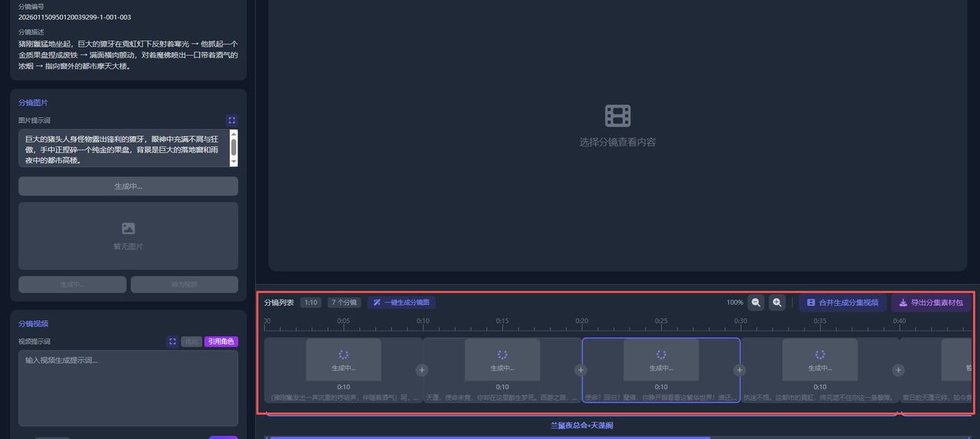Expand the image prompt editor fullscreen icon

(232, 120)
